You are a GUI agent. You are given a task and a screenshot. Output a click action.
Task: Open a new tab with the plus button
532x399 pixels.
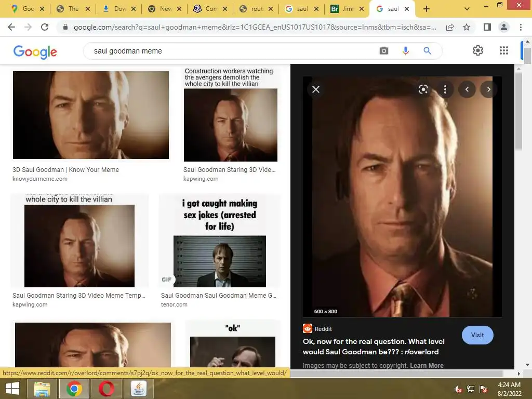pos(427,9)
